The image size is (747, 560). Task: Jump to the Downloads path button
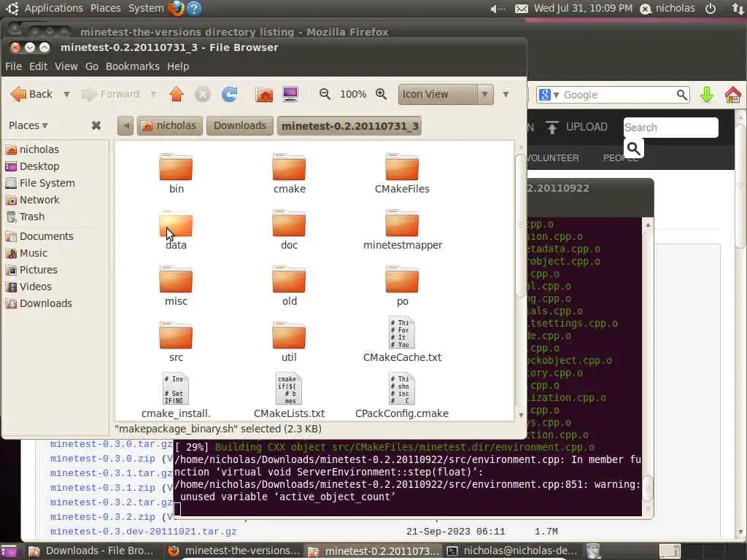pos(239,125)
